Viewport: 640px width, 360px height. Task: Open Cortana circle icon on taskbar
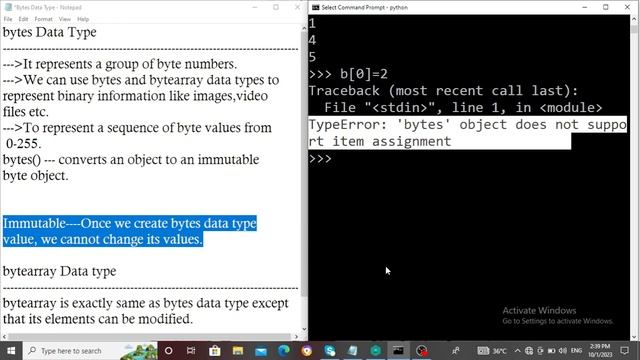(169, 351)
